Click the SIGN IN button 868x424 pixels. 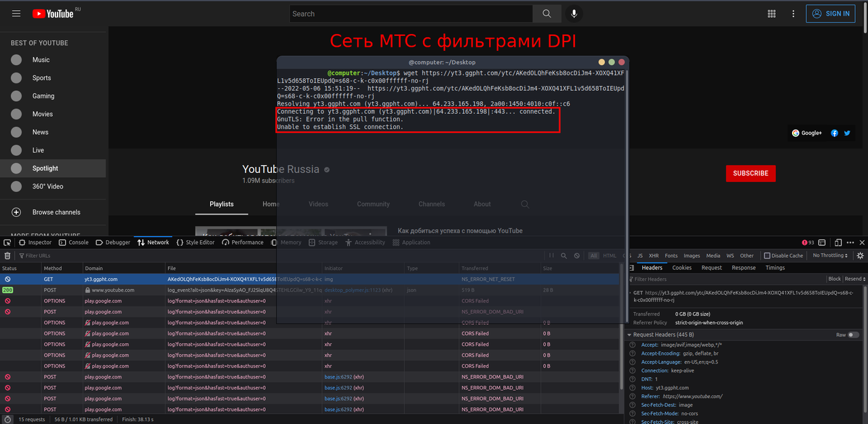[831, 14]
